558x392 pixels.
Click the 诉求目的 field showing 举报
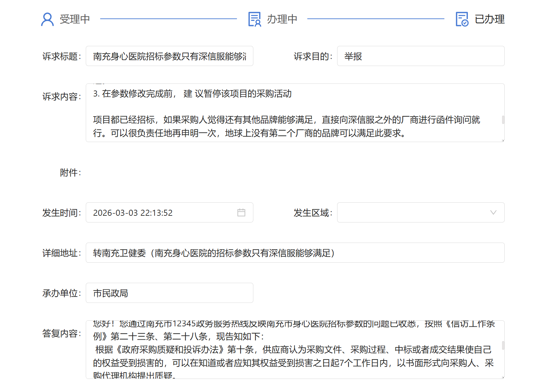pyautogui.click(x=421, y=56)
